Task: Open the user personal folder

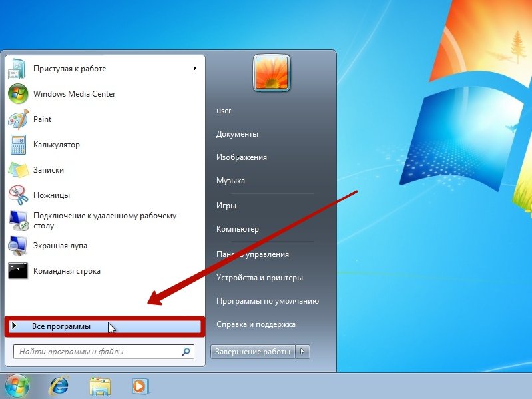Action: [x=224, y=111]
